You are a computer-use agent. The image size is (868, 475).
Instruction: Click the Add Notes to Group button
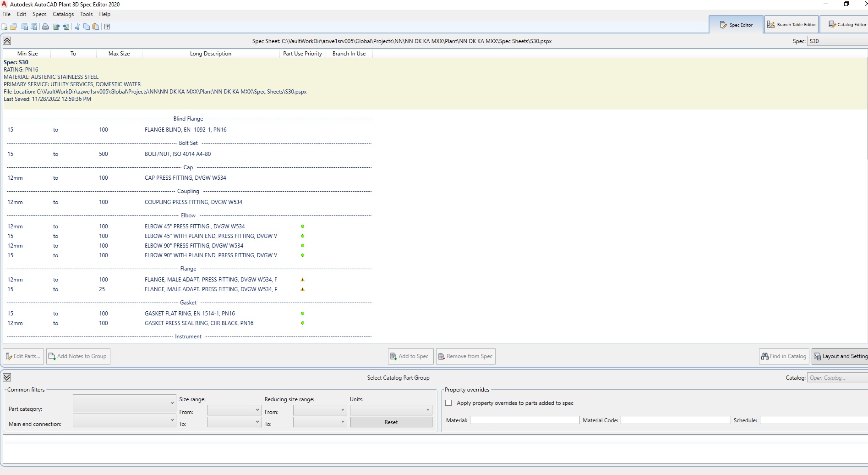[x=78, y=356]
